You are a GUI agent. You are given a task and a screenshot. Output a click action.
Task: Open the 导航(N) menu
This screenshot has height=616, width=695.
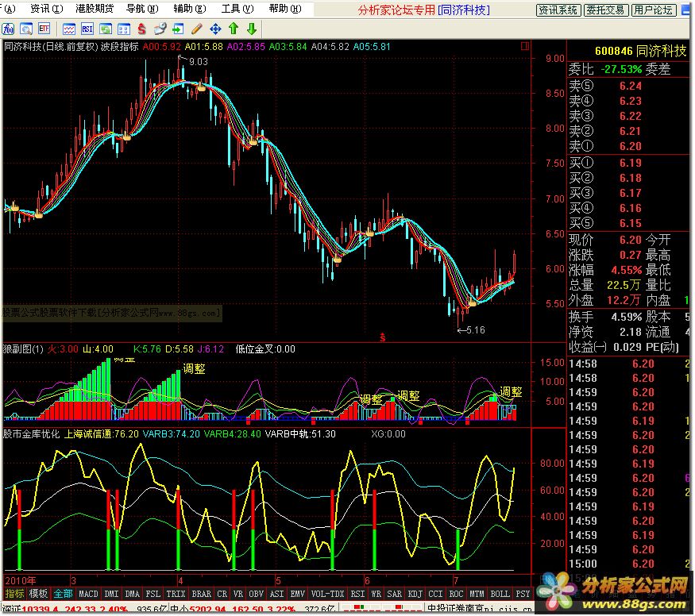[142, 9]
